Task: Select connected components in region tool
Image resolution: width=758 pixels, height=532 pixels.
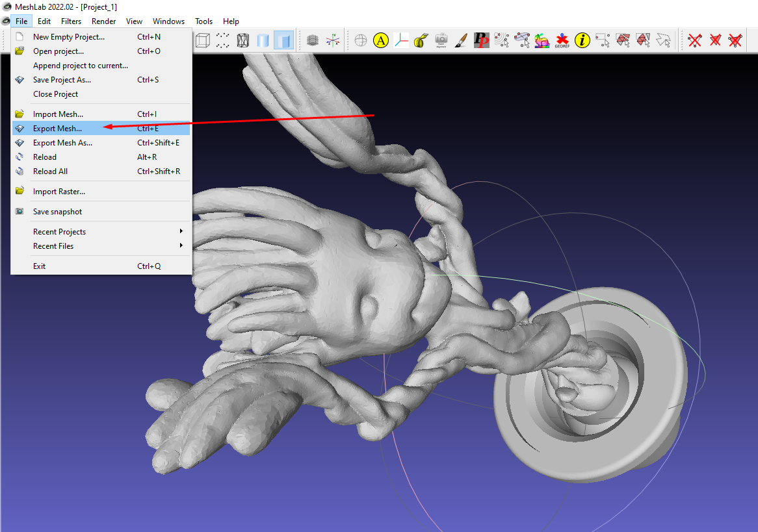Action: pos(643,40)
